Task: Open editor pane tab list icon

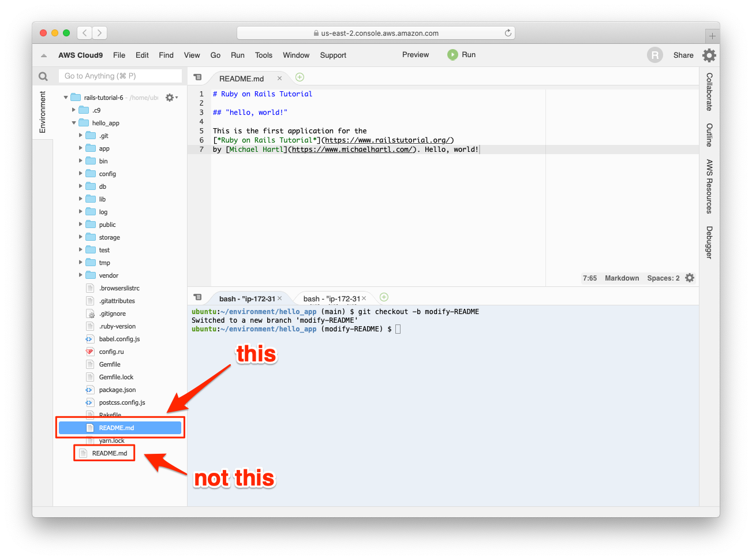Action: click(x=197, y=77)
